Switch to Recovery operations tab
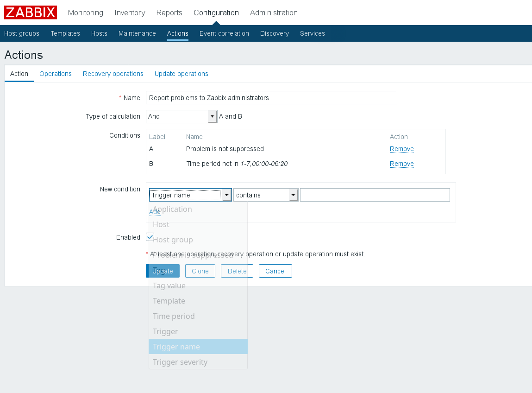The image size is (532, 393). click(x=113, y=74)
